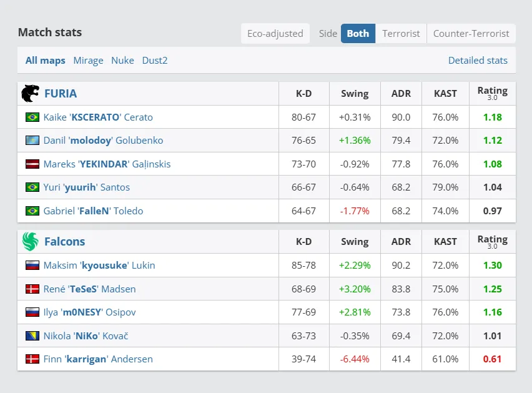The height and width of the screenshot is (393, 532).
Task: Click the Brazil flag beside KSCERATO
Action: pyautogui.click(x=32, y=117)
